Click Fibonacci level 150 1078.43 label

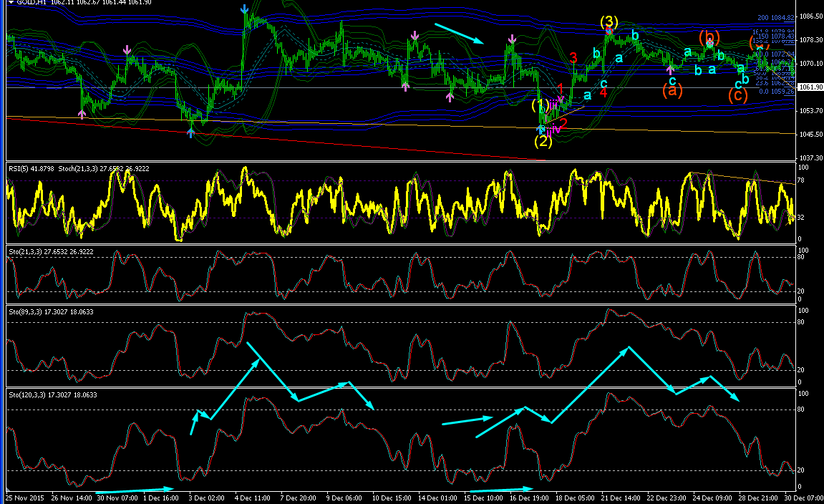(x=777, y=37)
